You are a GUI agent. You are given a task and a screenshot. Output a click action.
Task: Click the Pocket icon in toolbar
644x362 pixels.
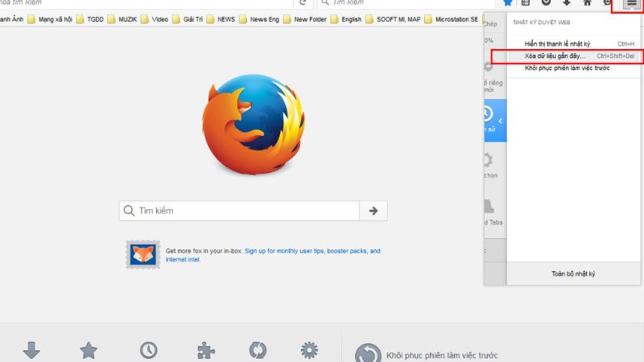tap(546, 3)
